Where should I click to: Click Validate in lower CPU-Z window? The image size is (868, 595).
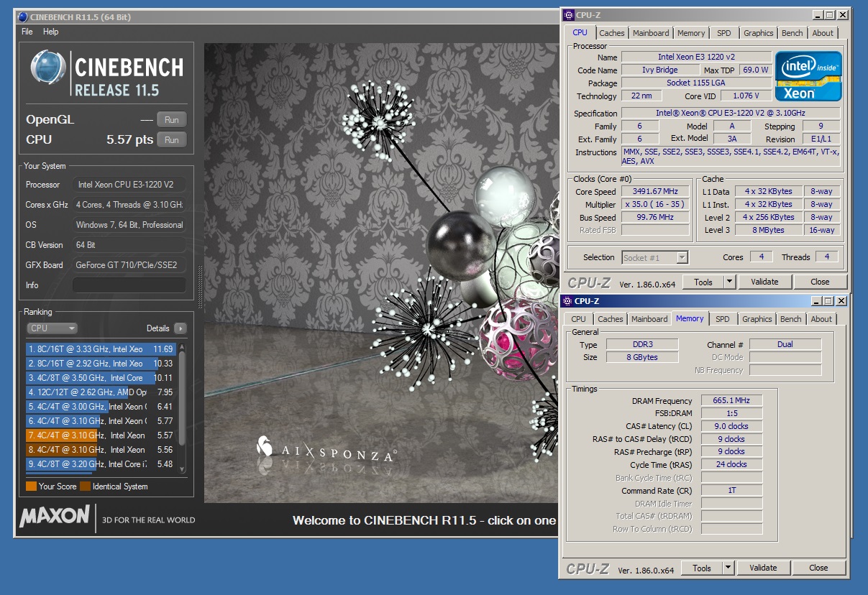tap(763, 568)
